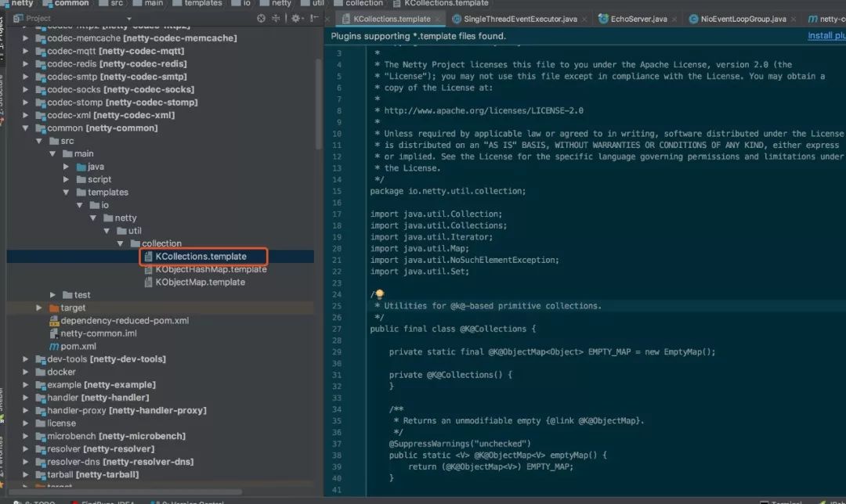Switch to NioEventLoopGroup.java tab

point(743,19)
